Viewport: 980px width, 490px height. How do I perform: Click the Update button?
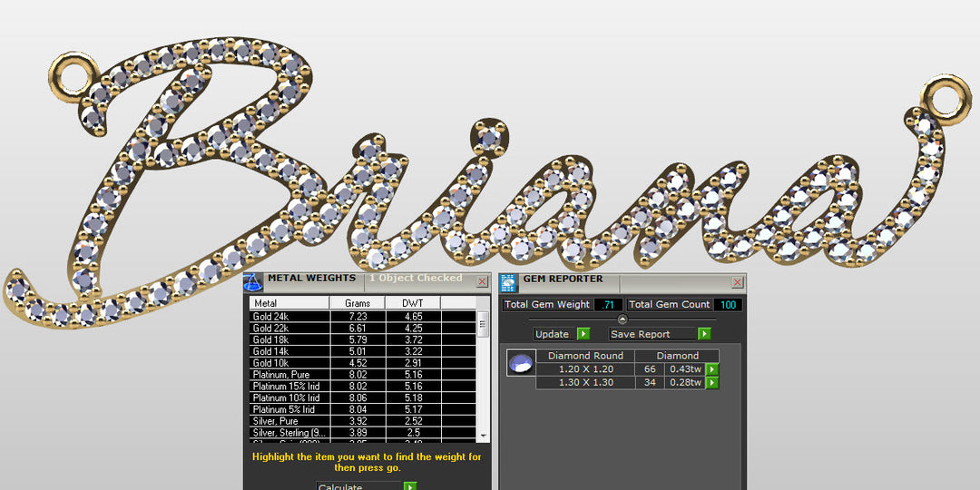[554, 334]
